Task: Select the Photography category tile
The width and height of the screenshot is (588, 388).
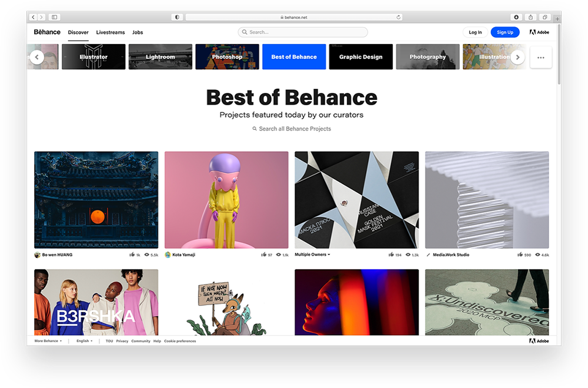Action: [x=427, y=56]
